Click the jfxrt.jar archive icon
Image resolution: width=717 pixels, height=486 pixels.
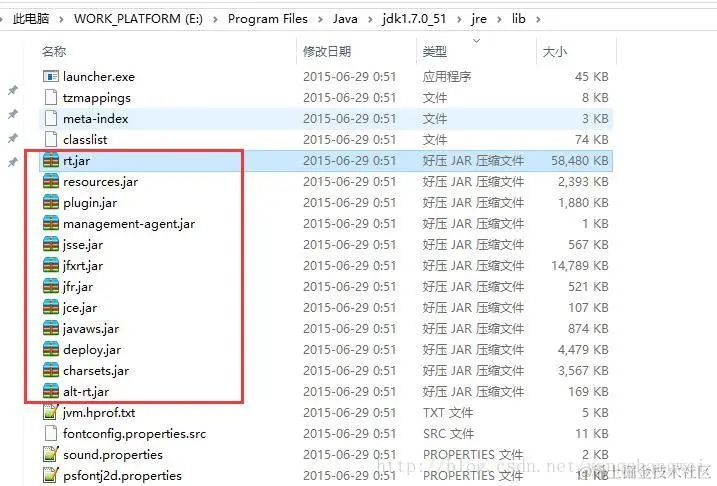pos(51,266)
